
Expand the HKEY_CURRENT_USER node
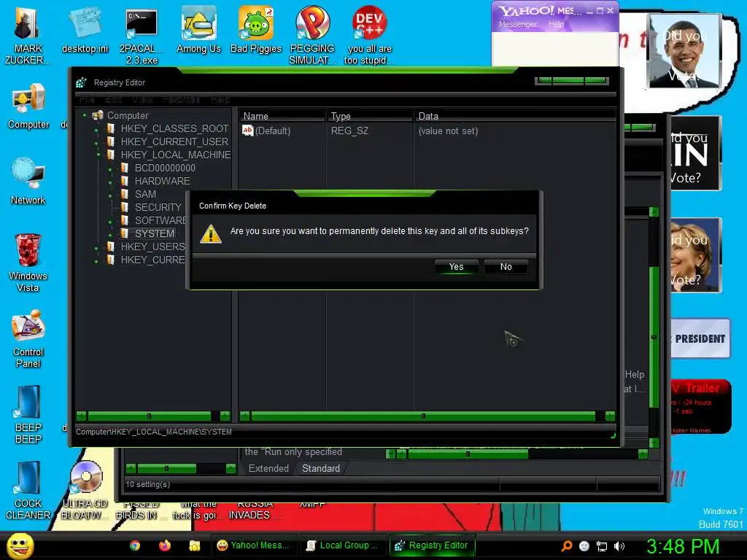(97, 143)
